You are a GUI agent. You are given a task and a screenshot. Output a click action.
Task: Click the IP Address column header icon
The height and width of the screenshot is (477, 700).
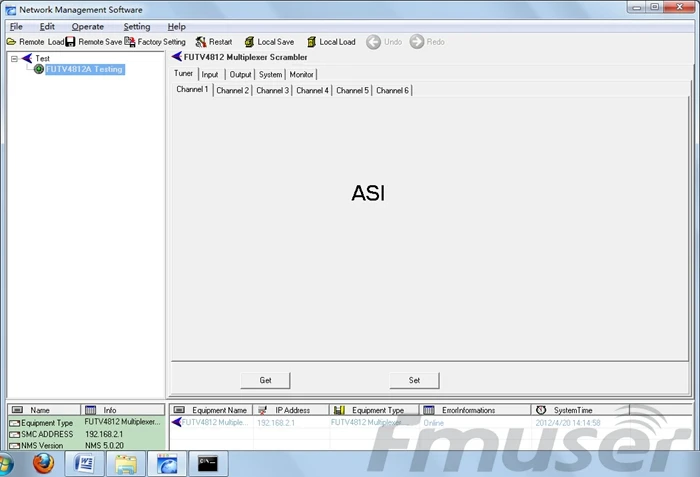point(262,410)
